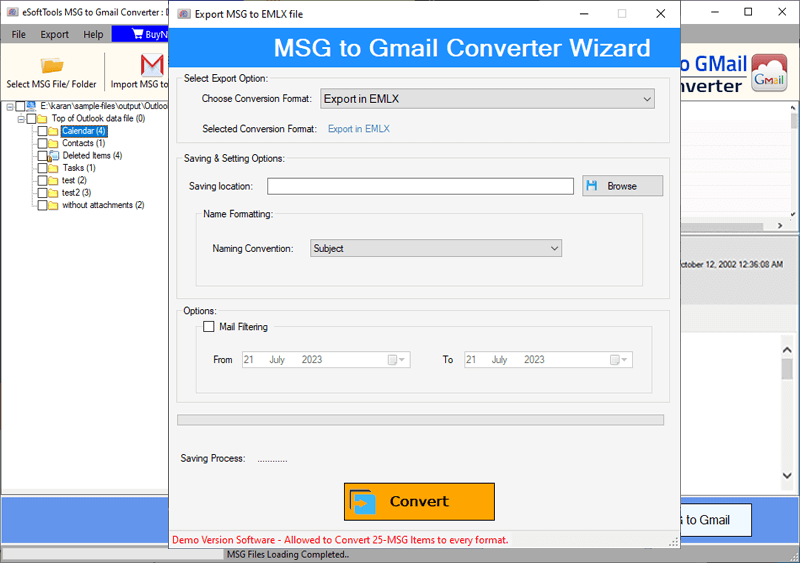Click the Gmail cloud logo icon

[x=769, y=74]
